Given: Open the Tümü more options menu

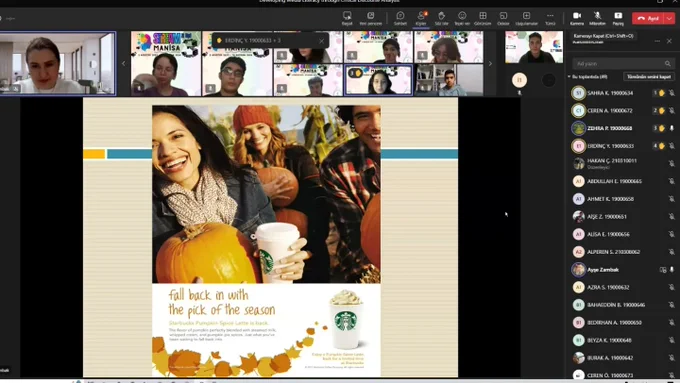Looking at the screenshot, I should pyautogui.click(x=550, y=18).
